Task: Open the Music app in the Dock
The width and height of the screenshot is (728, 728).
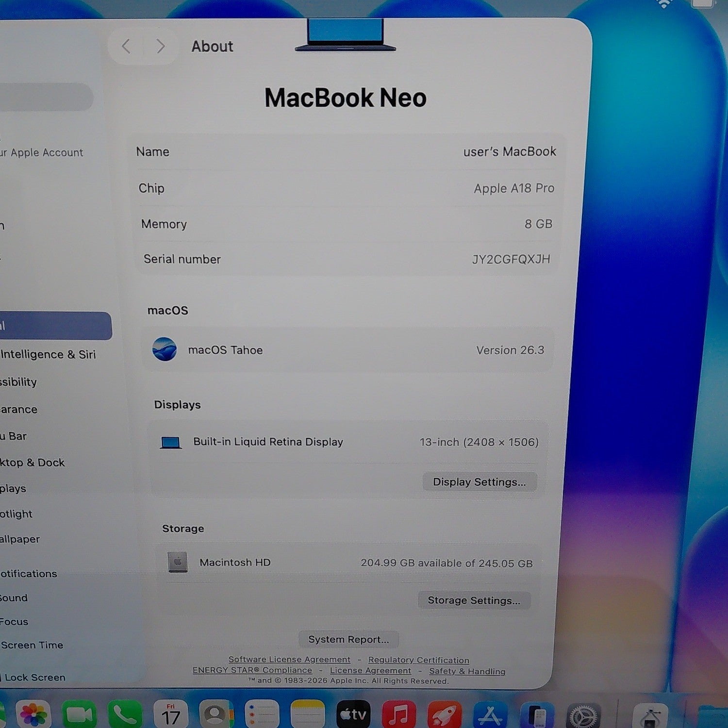Action: [x=399, y=715]
